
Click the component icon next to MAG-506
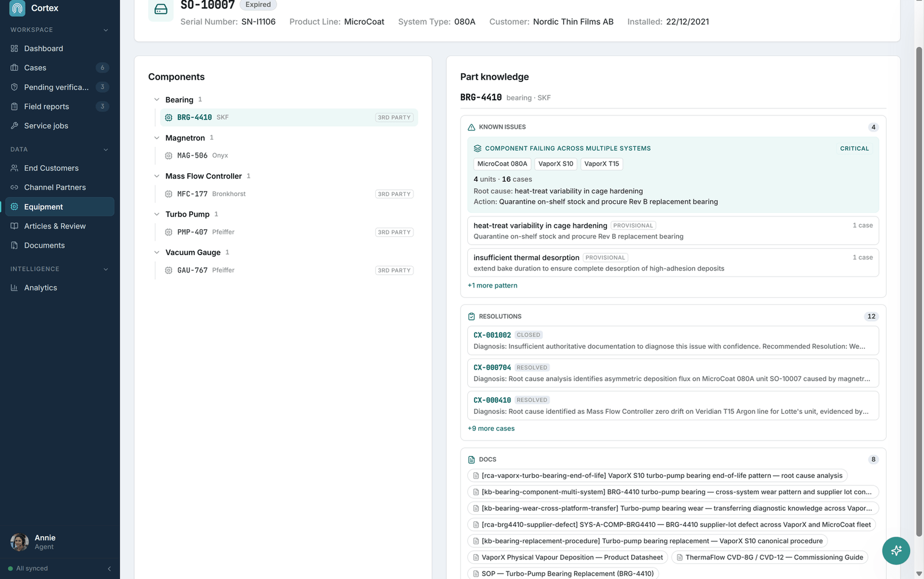click(x=169, y=156)
